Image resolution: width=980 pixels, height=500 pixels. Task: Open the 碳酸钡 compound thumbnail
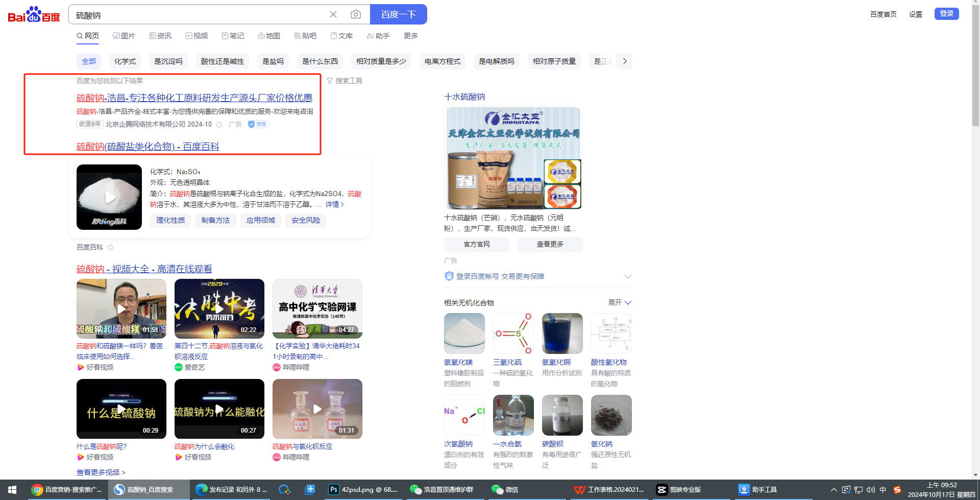(x=562, y=415)
